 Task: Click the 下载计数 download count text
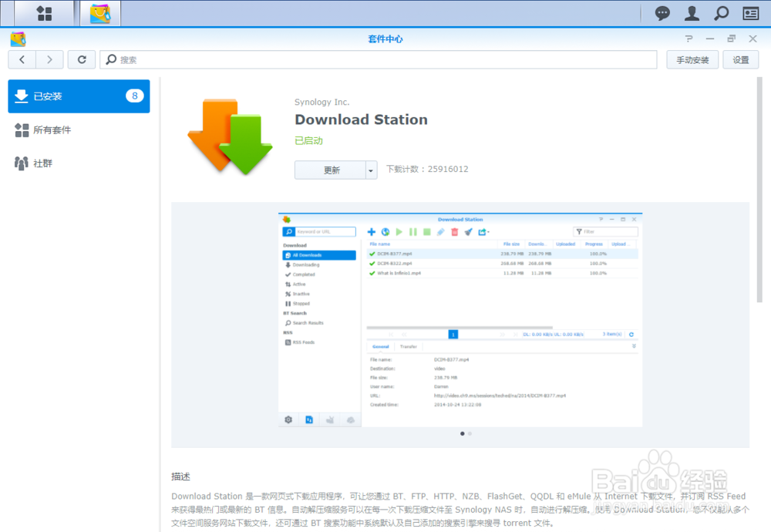(427, 169)
